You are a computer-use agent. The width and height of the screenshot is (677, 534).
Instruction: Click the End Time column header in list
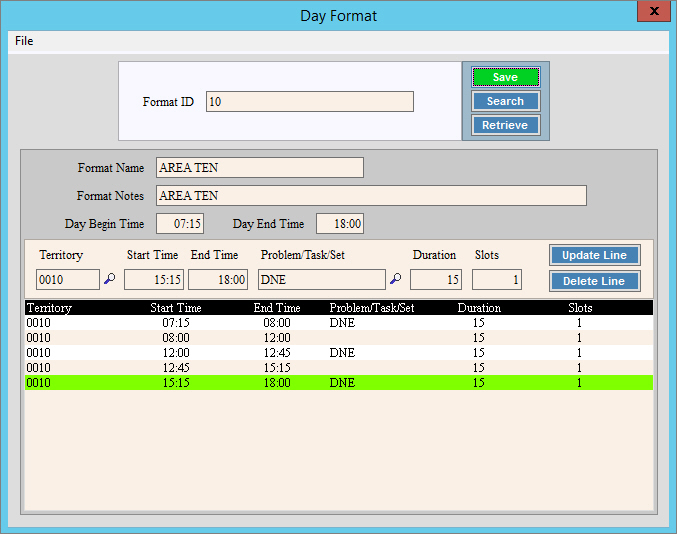click(277, 308)
